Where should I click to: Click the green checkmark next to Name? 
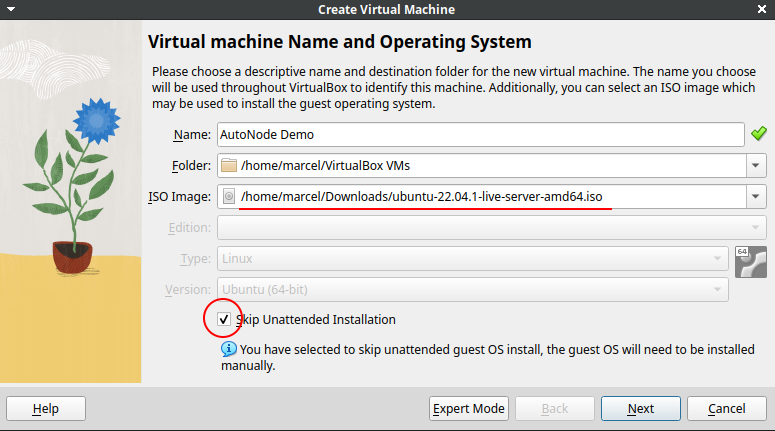pos(759,133)
